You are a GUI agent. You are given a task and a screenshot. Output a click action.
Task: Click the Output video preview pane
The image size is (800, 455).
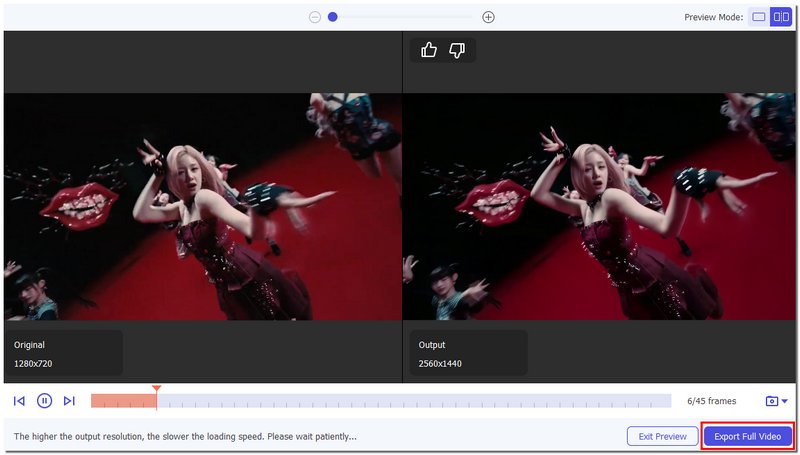point(600,207)
